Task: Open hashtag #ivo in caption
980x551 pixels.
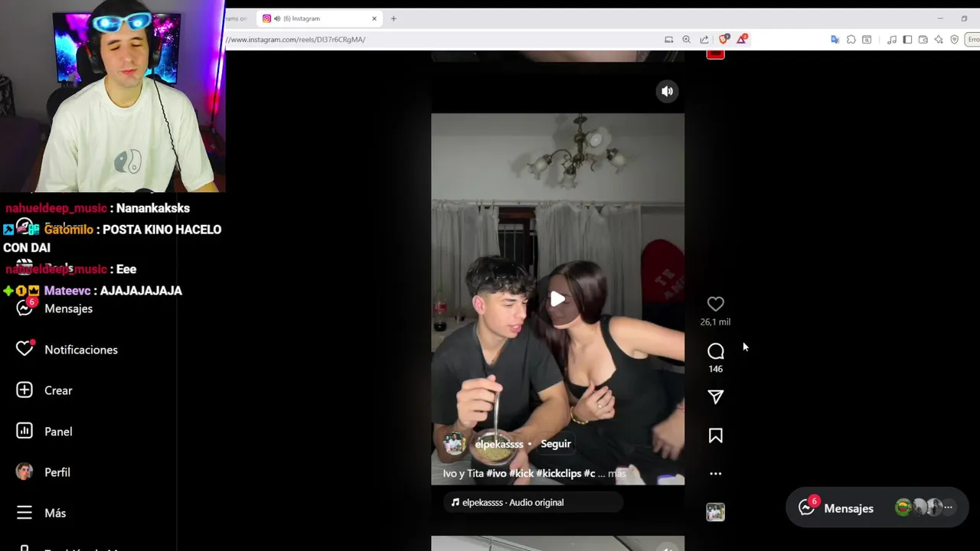Action: [x=496, y=474]
